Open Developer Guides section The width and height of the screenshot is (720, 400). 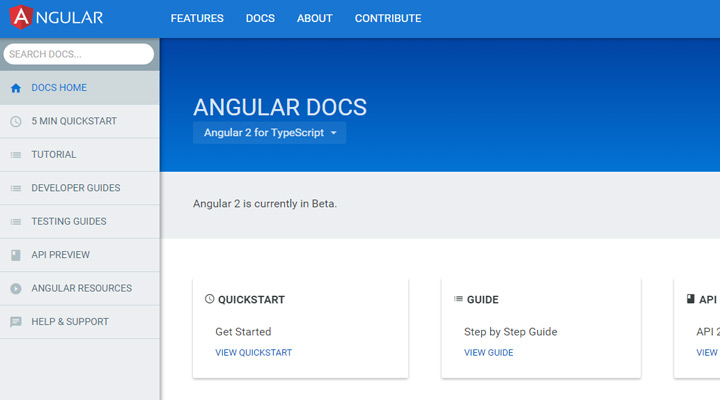(80, 188)
